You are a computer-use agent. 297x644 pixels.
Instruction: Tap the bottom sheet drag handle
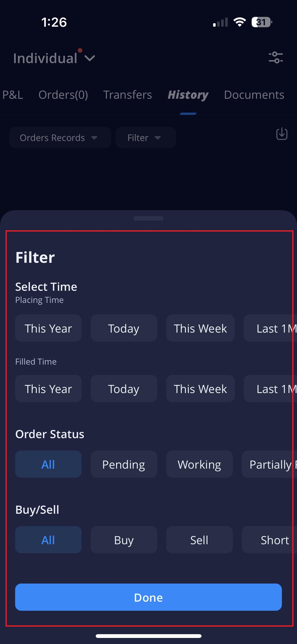pyautogui.click(x=148, y=218)
